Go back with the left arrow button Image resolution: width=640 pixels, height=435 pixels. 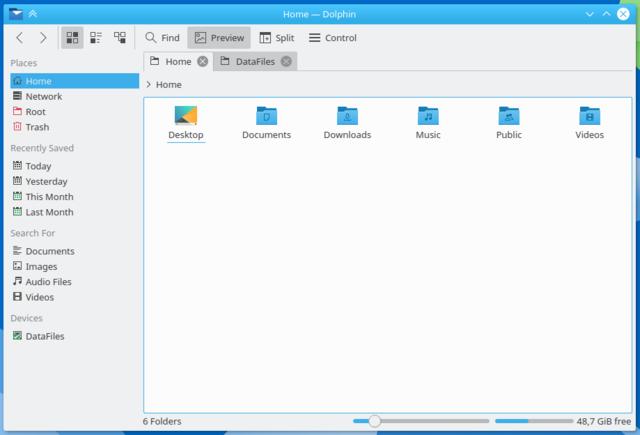click(20, 38)
